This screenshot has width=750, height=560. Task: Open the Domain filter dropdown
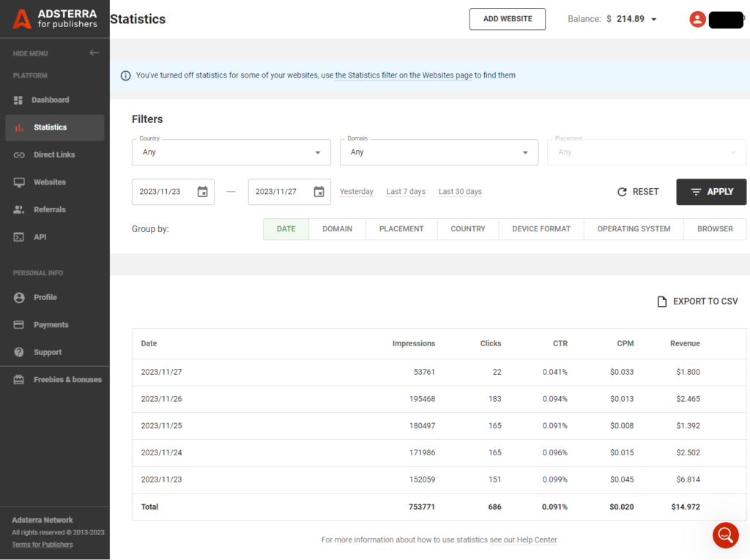(x=439, y=152)
